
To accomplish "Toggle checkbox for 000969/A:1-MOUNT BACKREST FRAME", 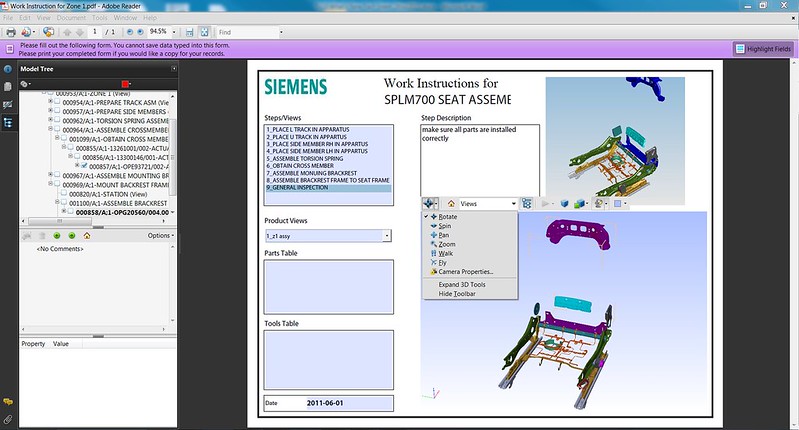I will [x=57, y=184].
